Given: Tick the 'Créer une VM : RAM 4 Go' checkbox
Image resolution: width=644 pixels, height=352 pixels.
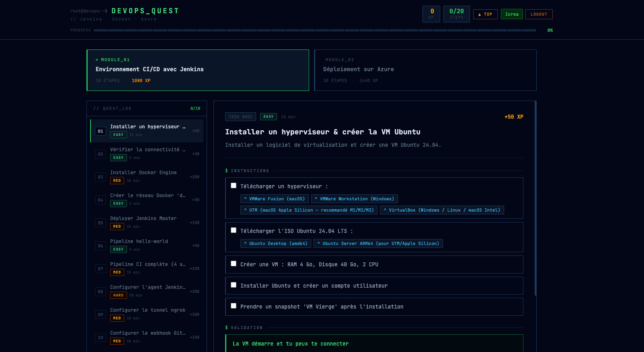Looking at the screenshot, I should click(x=234, y=264).
